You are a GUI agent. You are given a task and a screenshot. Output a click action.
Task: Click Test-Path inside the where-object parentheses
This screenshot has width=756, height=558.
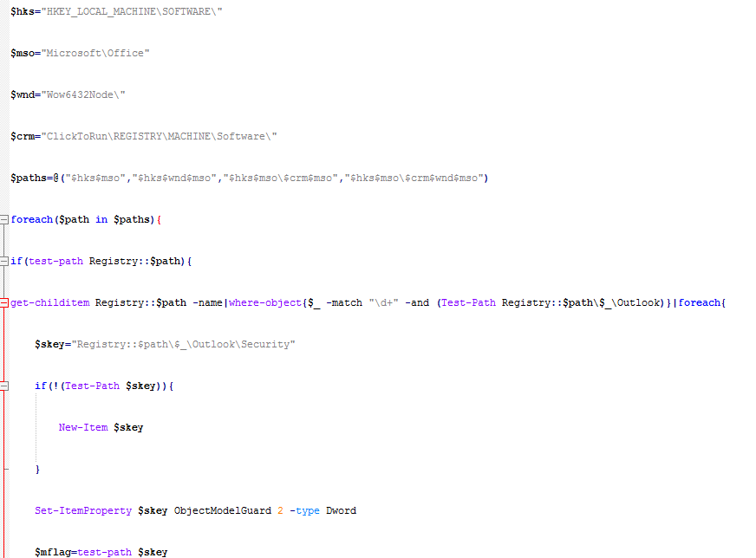[469, 302]
